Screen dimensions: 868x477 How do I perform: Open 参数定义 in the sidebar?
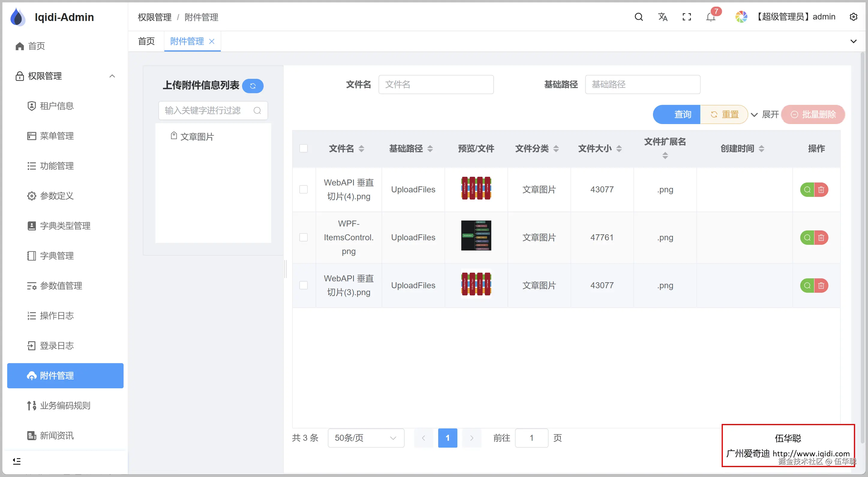click(65, 196)
